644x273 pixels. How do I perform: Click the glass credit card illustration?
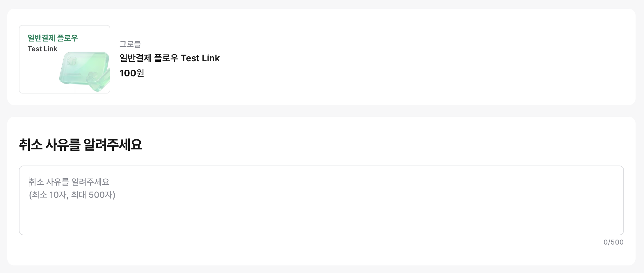coord(83,69)
